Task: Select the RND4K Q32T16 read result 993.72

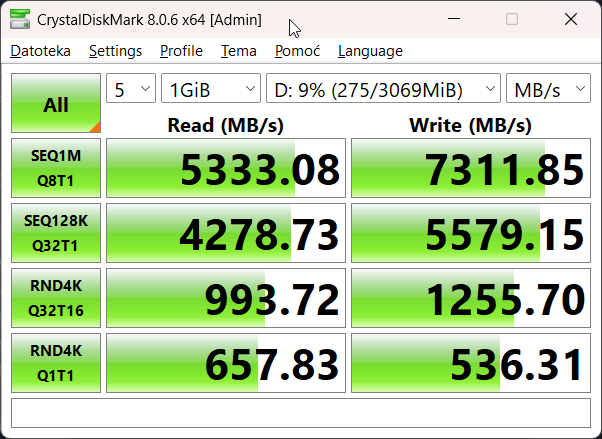Action: pos(226,298)
